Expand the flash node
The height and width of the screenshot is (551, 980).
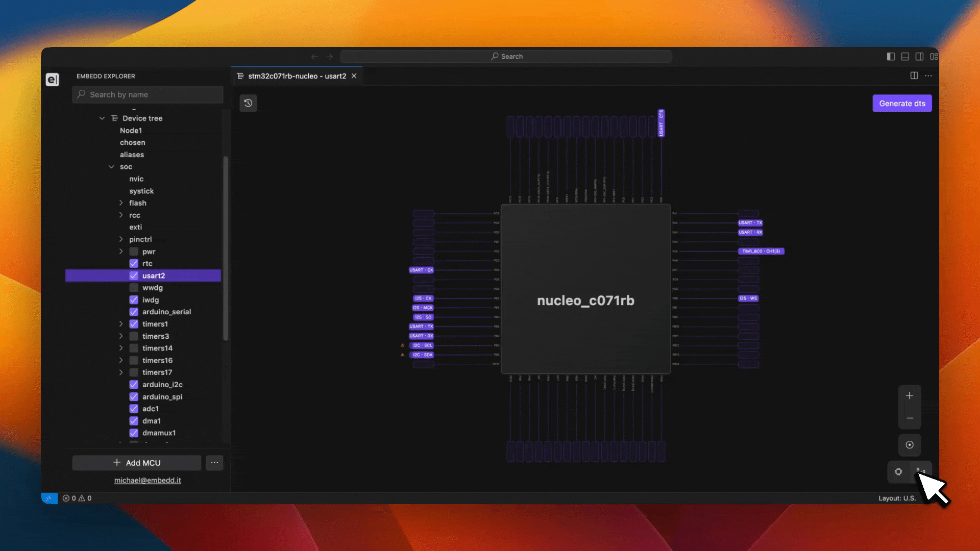tap(121, 203)
